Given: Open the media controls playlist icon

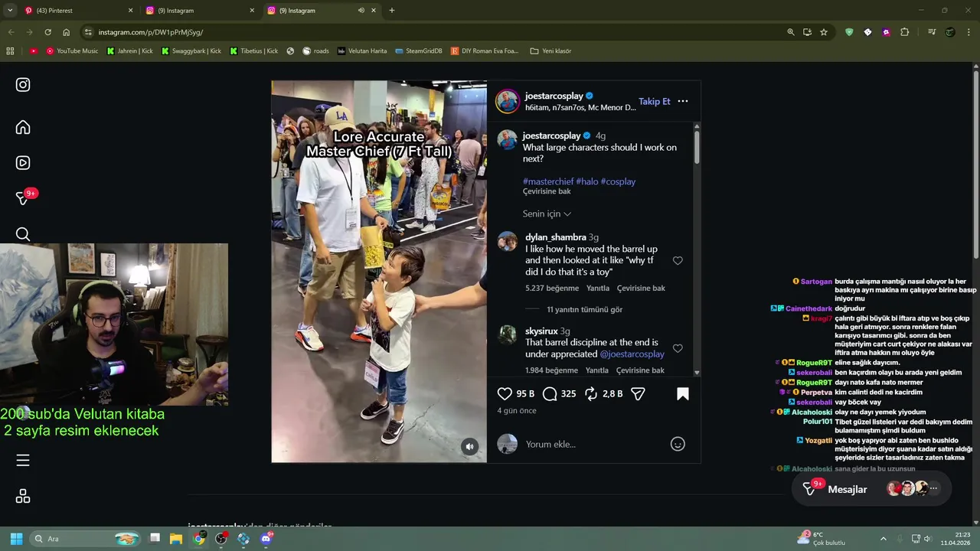Looking at the screenshot, I should [x=932, y=32].
